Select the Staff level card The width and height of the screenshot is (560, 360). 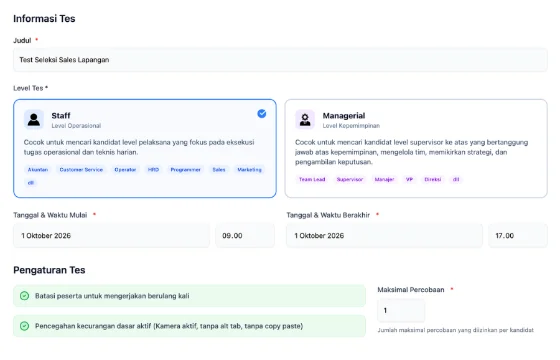(145, 149)
